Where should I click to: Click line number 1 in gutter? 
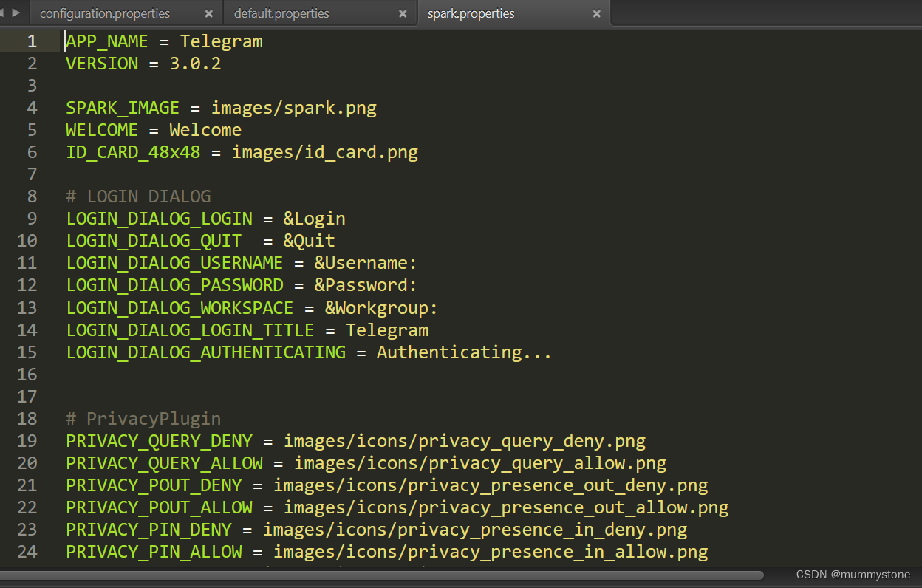click(x=32, y=41)
